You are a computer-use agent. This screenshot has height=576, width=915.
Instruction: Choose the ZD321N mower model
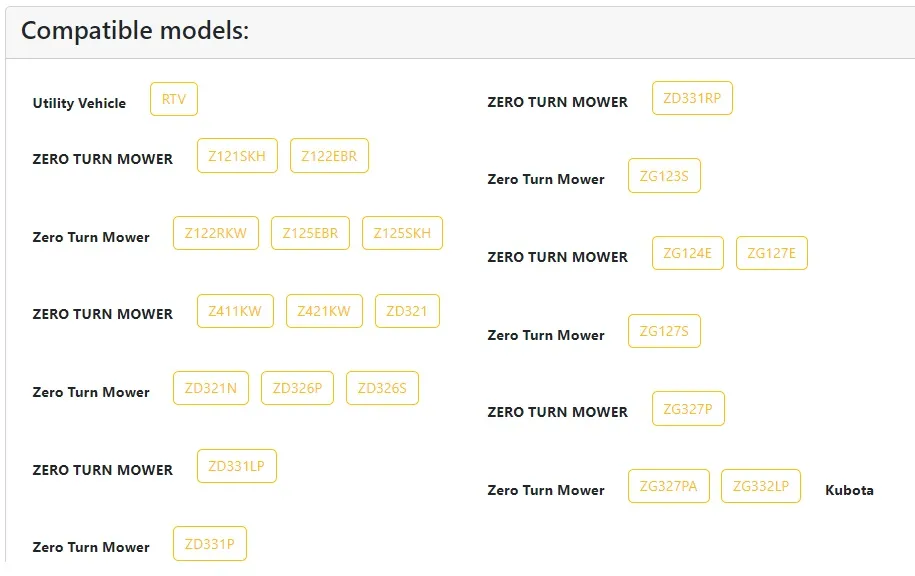211,388
